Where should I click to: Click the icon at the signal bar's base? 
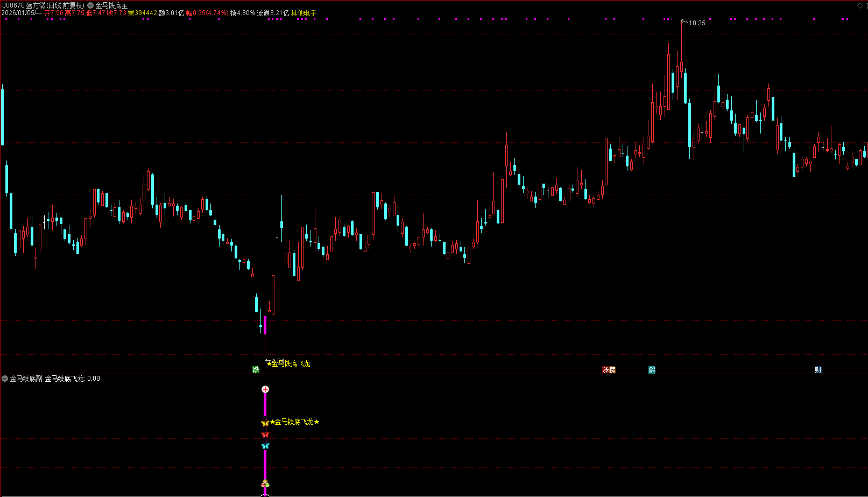point(265,484)
